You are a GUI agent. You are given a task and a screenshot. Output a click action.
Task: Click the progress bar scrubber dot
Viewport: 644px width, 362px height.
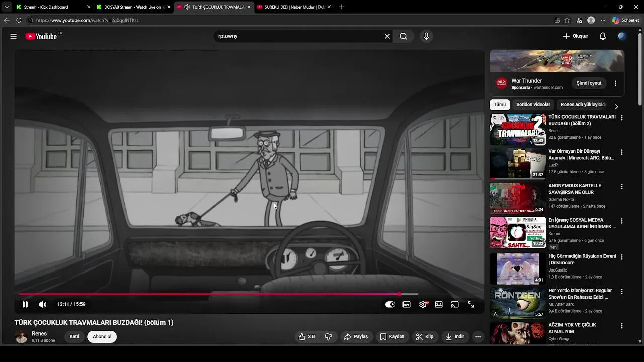[x=400, y=294]
